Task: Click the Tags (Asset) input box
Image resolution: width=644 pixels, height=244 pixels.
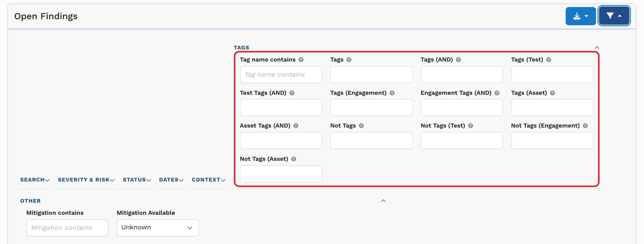Action: (x=552, y=107)
